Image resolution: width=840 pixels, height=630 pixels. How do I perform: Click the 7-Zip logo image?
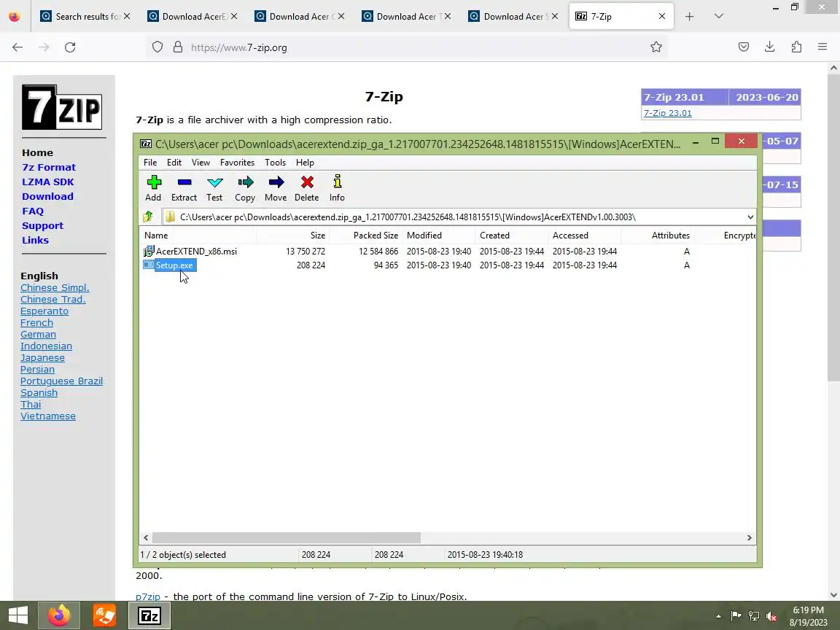(62, 107)
